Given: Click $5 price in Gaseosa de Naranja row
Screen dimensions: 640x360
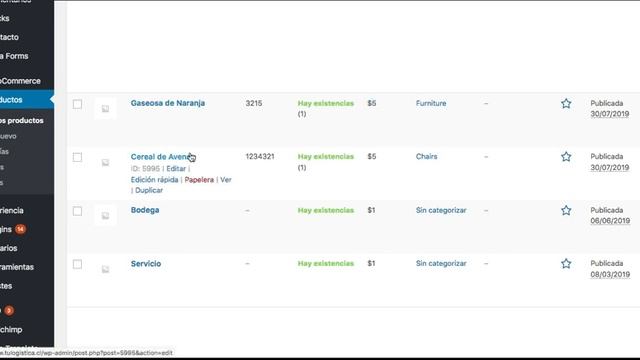Looking at the screenshot, I should point(371,103).
